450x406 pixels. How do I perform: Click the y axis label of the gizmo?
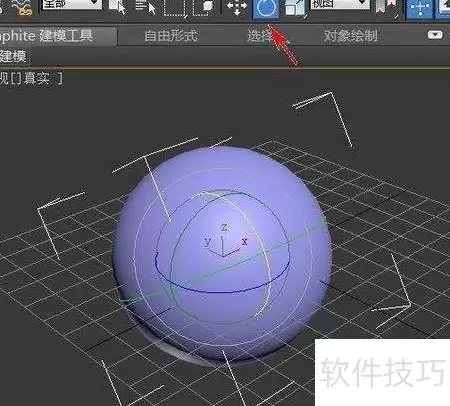208,241
